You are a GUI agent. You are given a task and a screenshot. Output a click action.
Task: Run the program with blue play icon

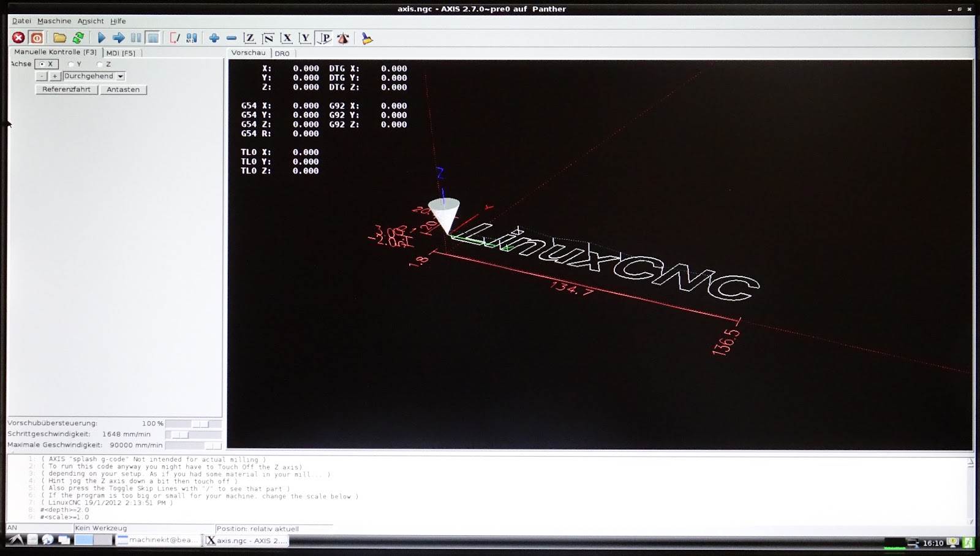click(102, 38)
